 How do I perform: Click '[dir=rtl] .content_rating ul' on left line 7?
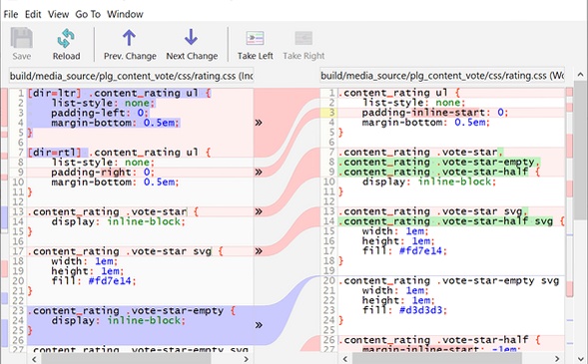[x=113, y=153]
